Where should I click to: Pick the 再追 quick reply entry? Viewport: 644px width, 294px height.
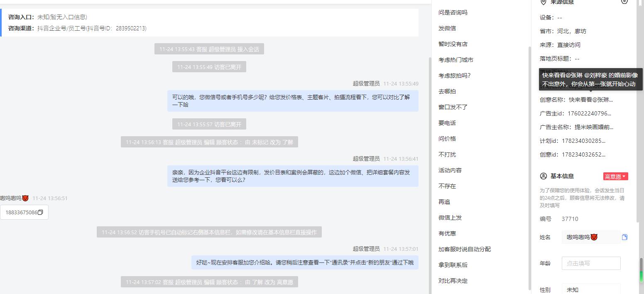[x=444, y=202]
